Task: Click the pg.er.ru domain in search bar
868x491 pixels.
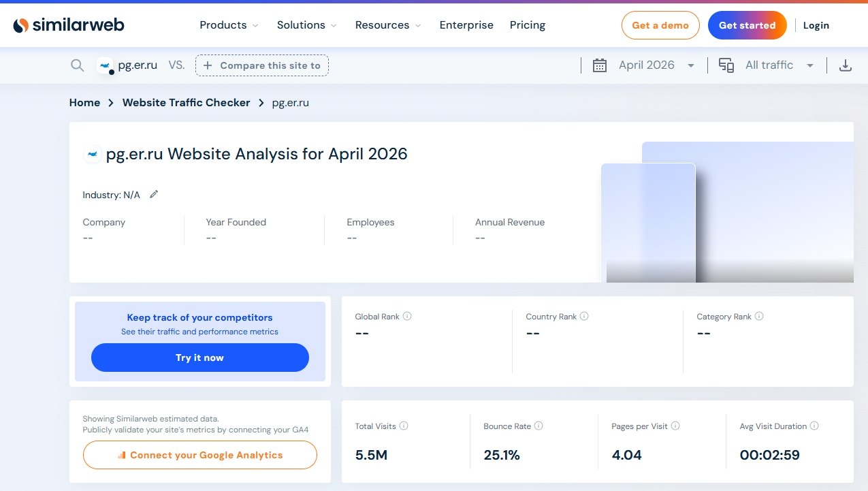Action: coord(138,65)
